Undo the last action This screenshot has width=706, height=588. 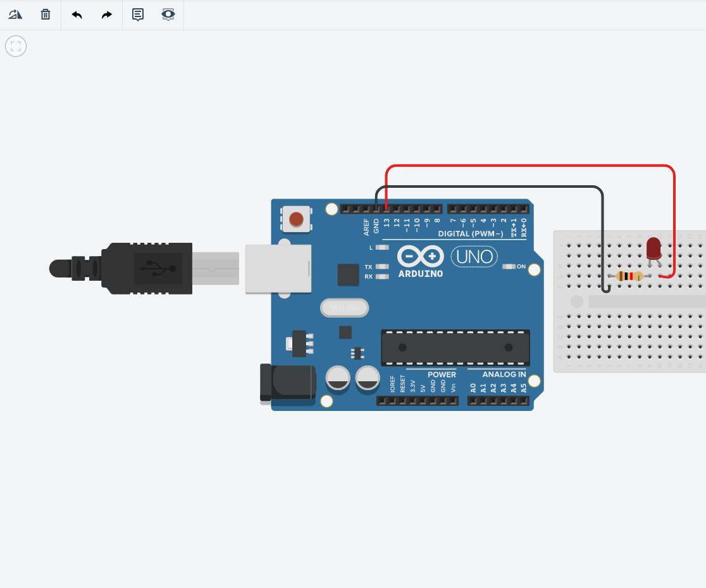pos(77,14)
